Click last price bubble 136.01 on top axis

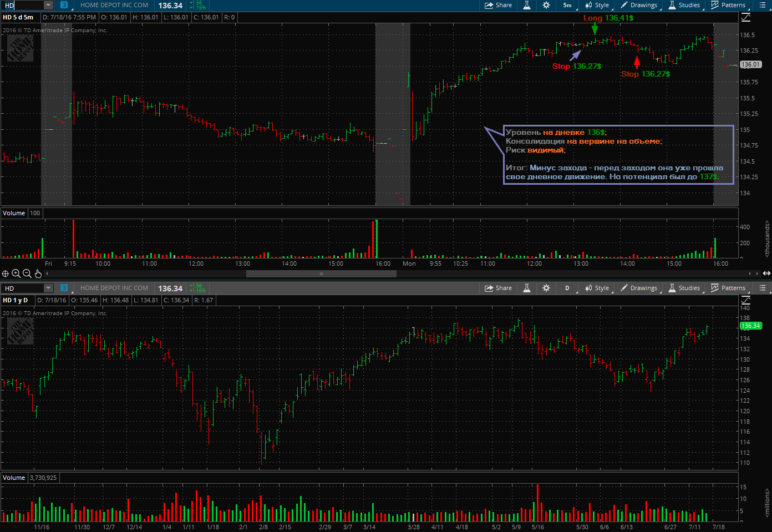750,64
